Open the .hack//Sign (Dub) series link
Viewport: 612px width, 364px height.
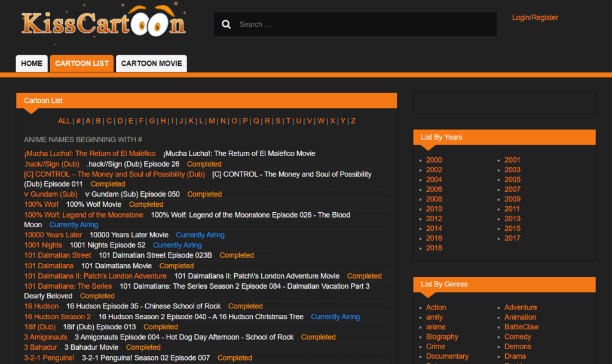point(51,164)
